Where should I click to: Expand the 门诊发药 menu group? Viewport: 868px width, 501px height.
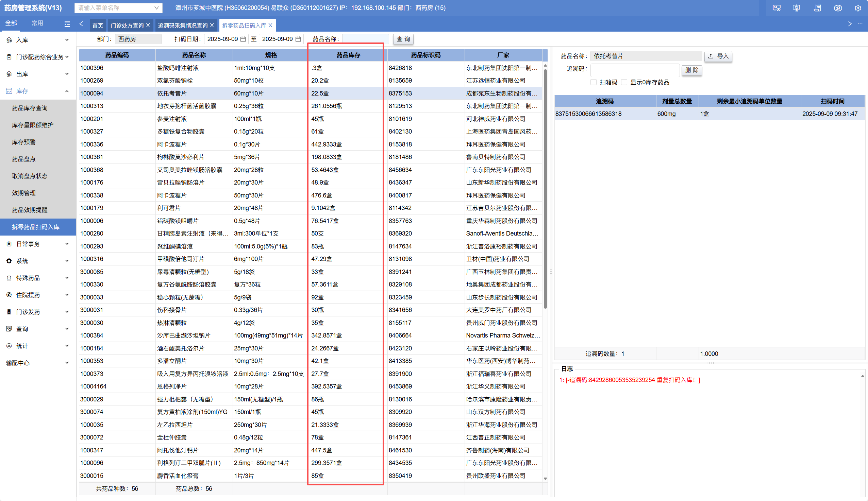coord(37,312)
